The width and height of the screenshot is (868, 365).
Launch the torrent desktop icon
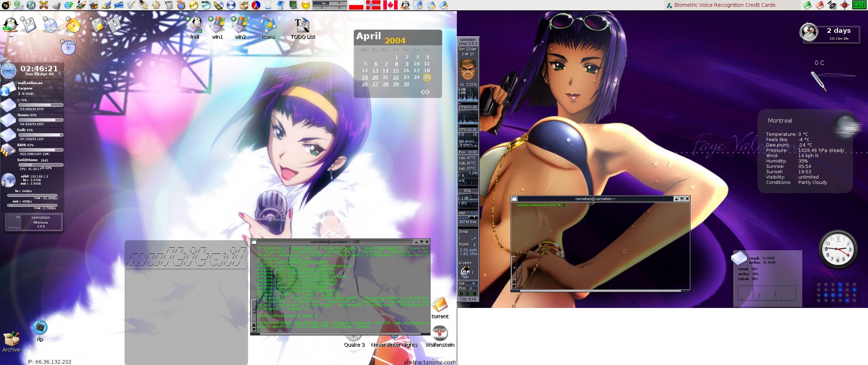(440, 308)
